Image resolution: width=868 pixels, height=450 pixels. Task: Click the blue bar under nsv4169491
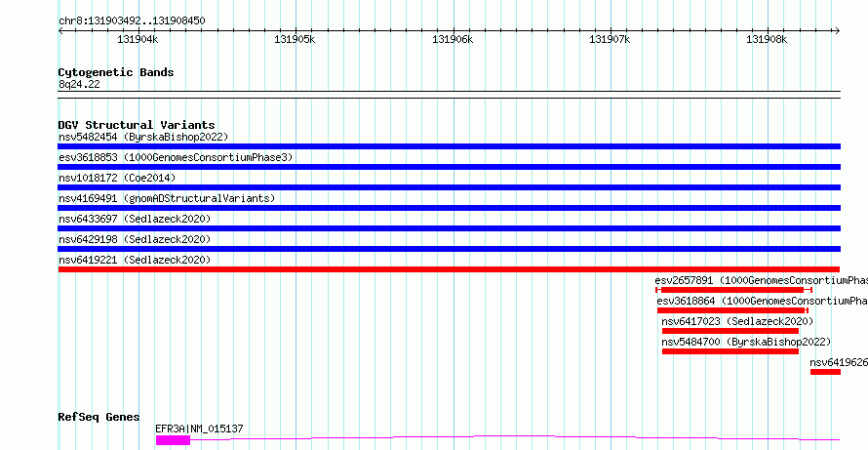[449, 208]
